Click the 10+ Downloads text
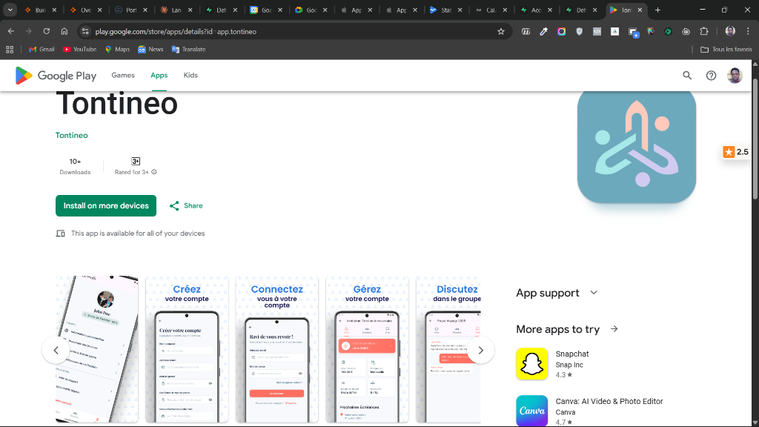759x427 pixels. click(x=75, y=166)
